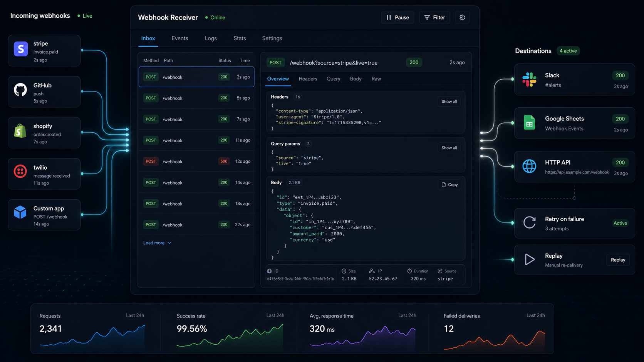
Task: Select the request from 14s ago
Action: tap(196, 183)
